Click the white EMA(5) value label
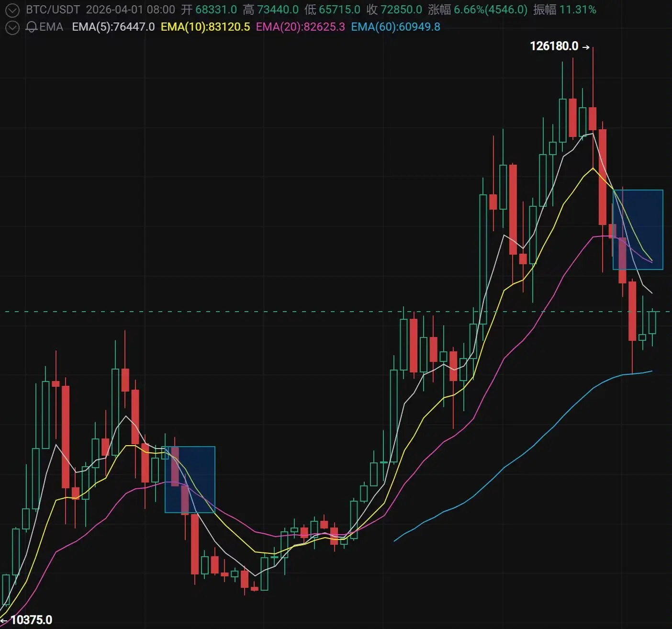672x629 pixels. pos(113,27)
